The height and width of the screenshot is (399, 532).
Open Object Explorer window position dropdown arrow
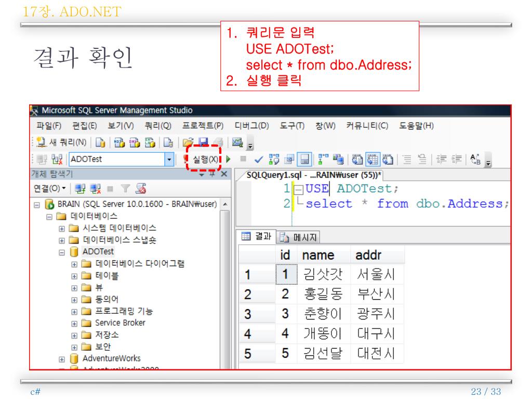pyautogui.click(x=202, y=175)
